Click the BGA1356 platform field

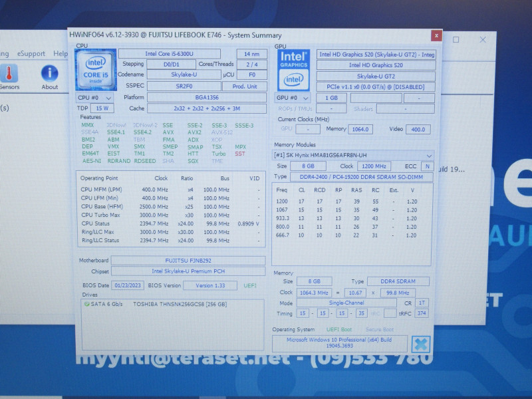tap(207, 97)
